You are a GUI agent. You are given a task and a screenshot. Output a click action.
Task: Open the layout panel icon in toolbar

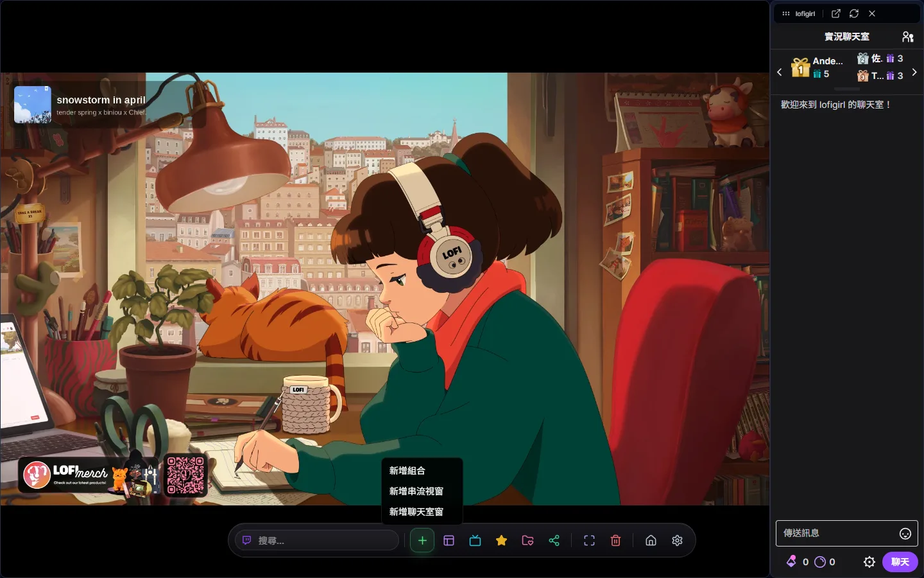(449, 541)
